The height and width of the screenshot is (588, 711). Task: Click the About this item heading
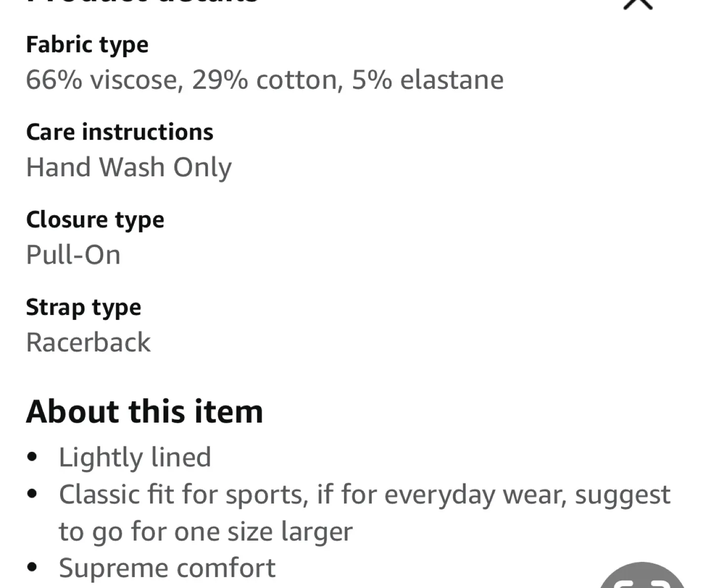[x=145, y=410]
